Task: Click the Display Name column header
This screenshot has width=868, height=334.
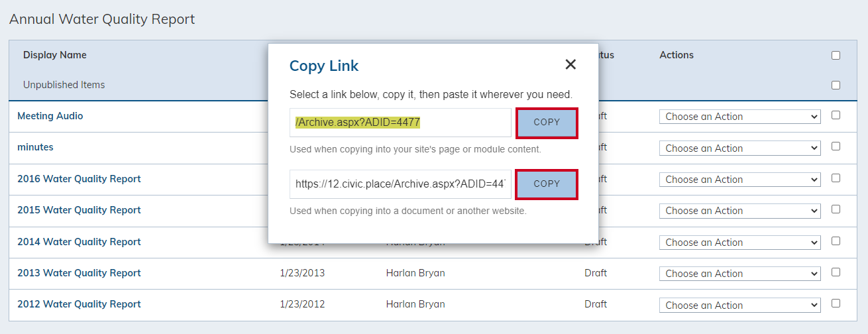Action: (55, 55)
